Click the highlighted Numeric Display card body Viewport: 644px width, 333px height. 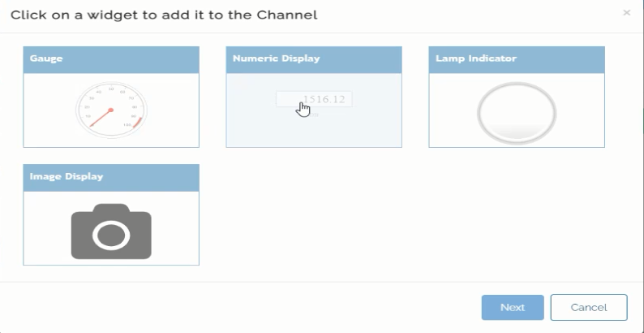tap(314, 110)
